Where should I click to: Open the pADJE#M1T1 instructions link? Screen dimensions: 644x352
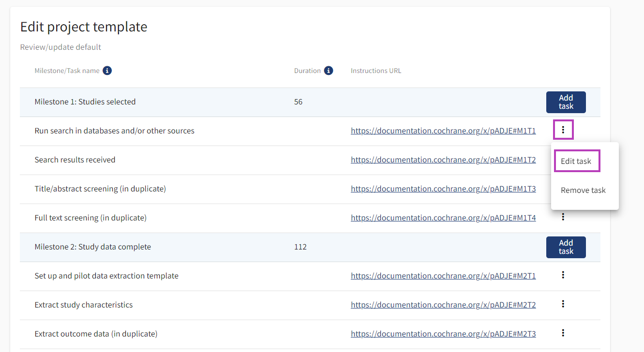click(443, 131)
